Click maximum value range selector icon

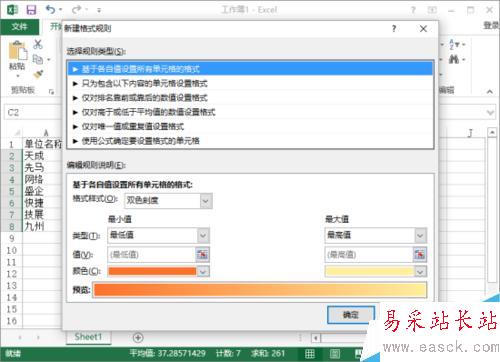tap(420, 255)
